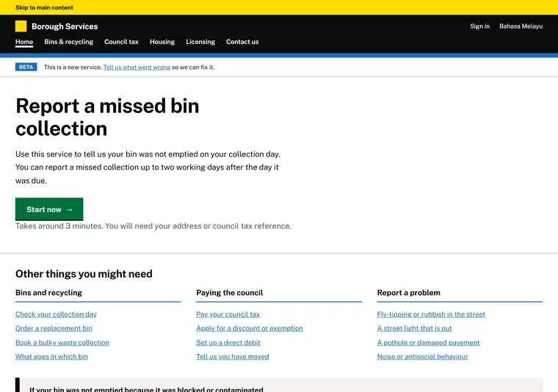Click the Other things you might need heading

point(84,274)
